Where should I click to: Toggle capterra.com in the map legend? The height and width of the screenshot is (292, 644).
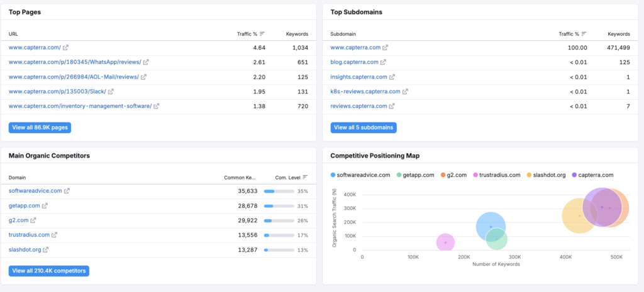[593, 175]
